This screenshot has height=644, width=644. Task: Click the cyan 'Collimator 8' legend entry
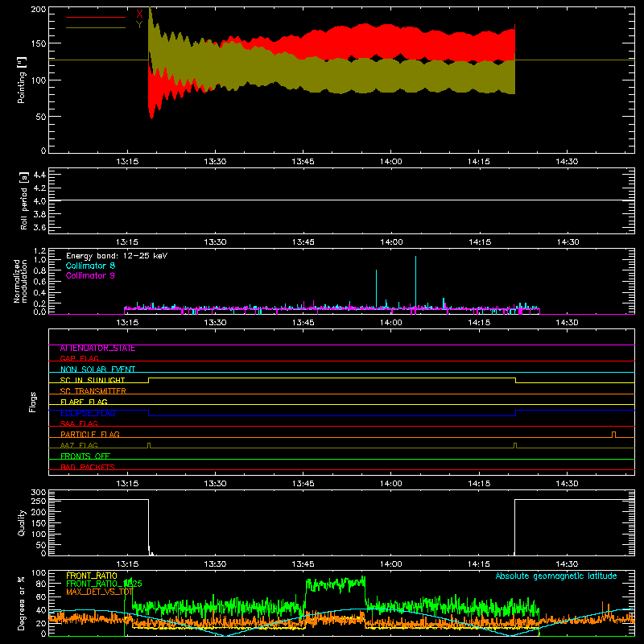[x=90, y=266]
